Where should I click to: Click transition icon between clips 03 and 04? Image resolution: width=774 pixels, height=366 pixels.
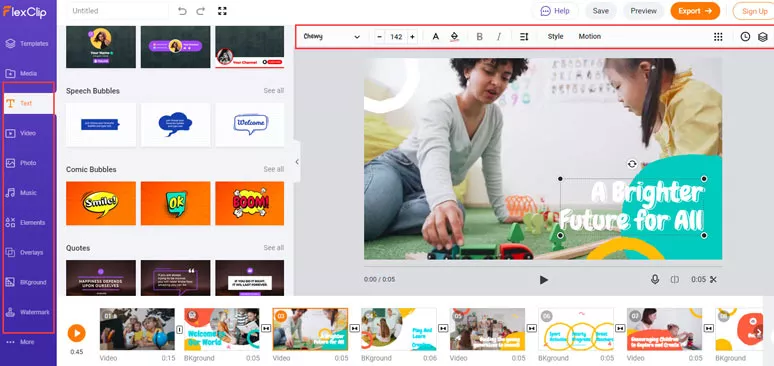click(x=354, y=328)
